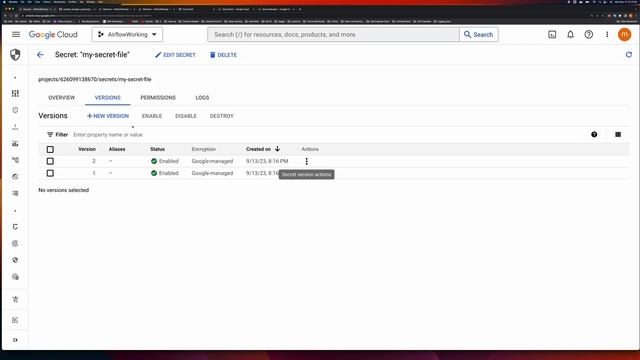Expand the sidebar with bottom toggle icon
This screenshot has height=360, width=640.
15,340
